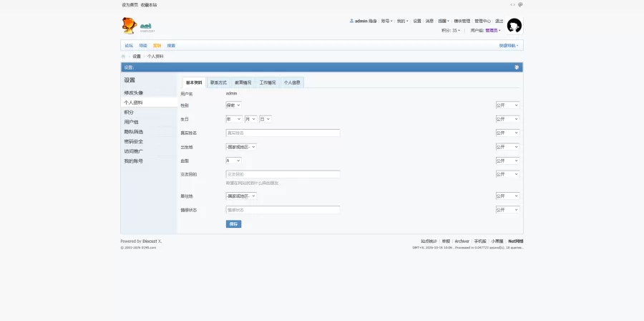Open the birthday 月 month dropdown
The image size is (644, 321).
coord(250,119)
